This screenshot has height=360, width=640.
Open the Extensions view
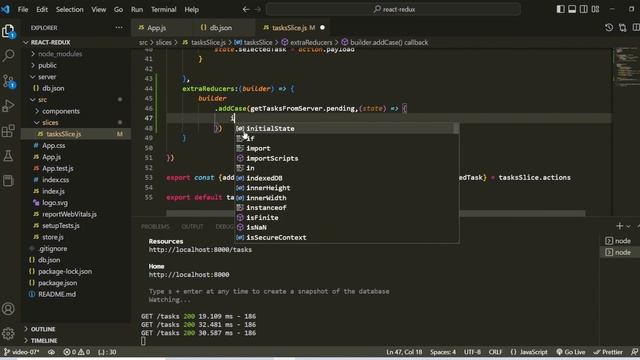[x=9, y=131]
